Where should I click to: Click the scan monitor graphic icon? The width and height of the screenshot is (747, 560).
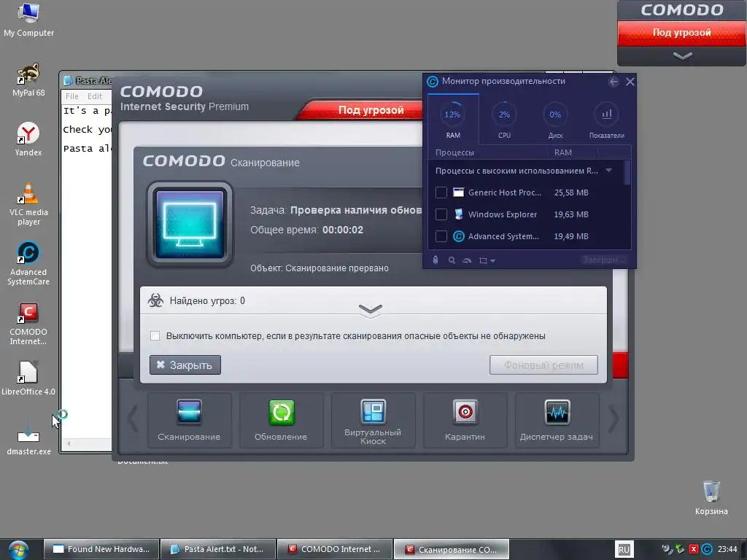(x=190, y=225)
